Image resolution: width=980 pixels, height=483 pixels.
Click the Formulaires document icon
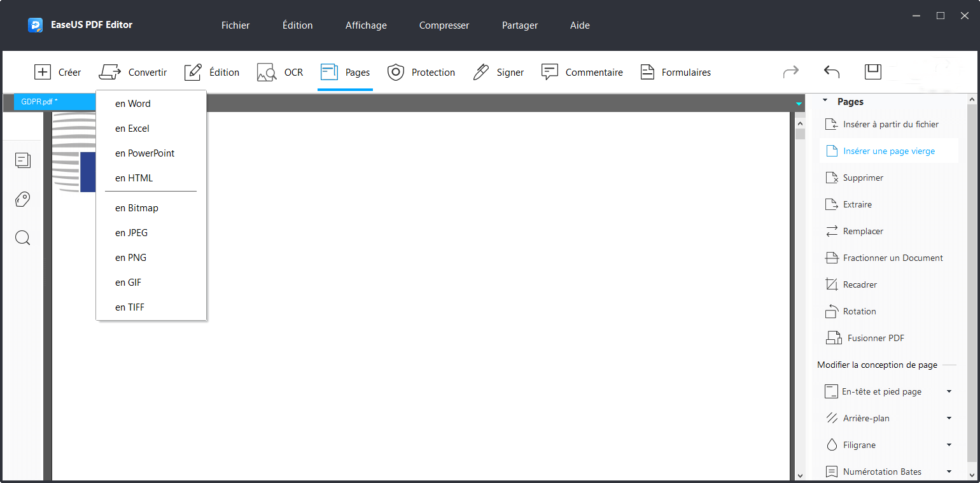click(647, 72)
